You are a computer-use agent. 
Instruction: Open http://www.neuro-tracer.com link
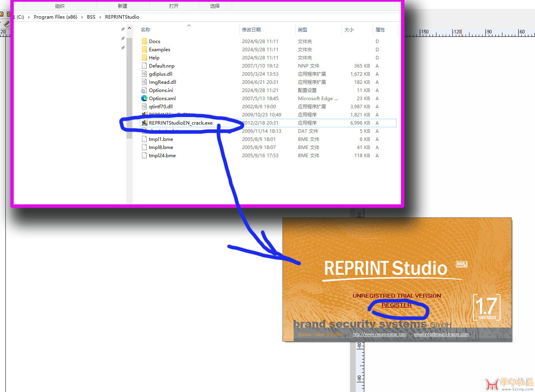coord(379,334)
